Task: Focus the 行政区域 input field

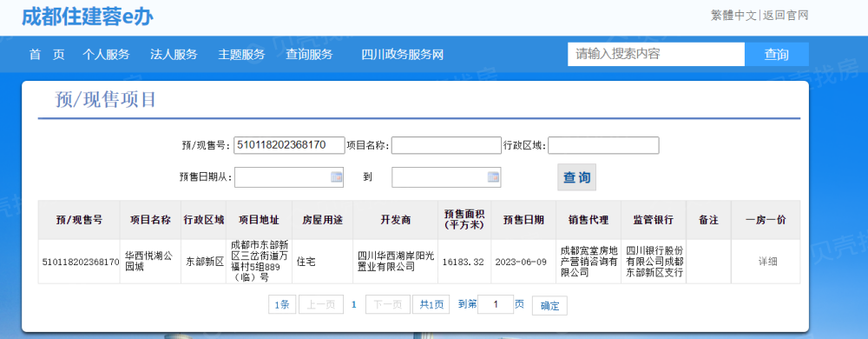Action: coord(603,145)
